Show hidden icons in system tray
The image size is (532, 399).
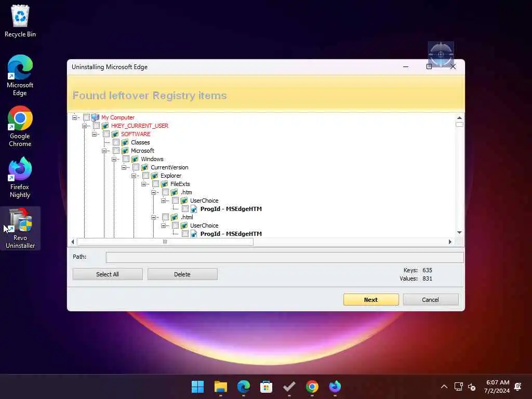tap(444, 387)
